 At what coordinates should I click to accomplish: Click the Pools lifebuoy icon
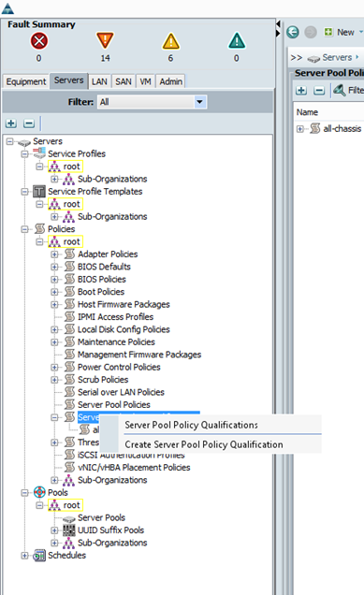point(39,492)
